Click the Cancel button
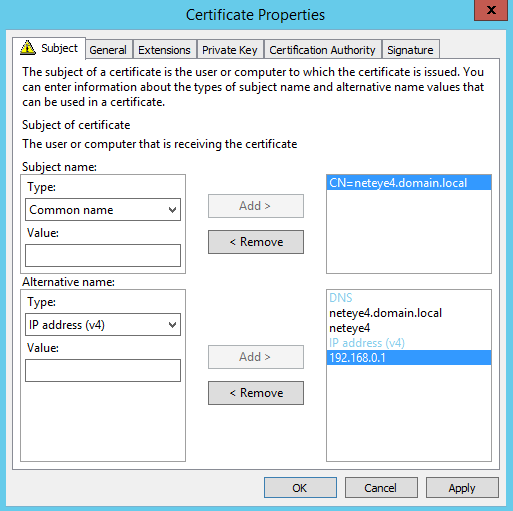Screen dimensions: 513x511 click(x=381, y=488)
